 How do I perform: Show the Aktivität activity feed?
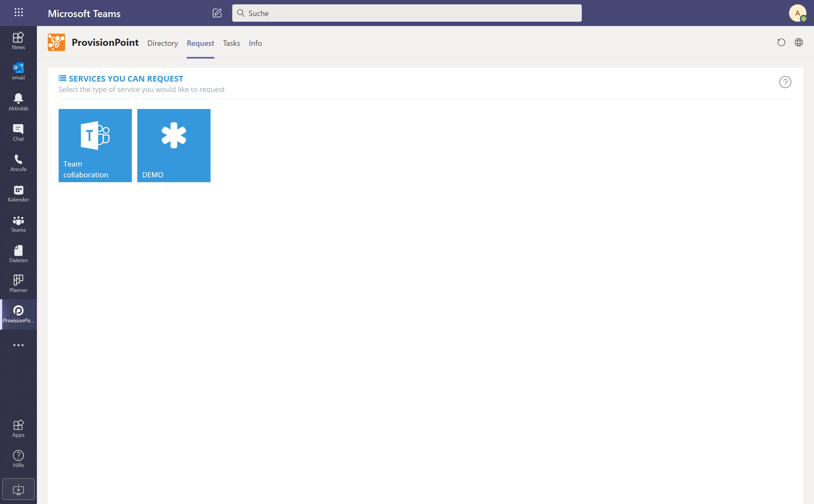click(x=18, y=102)
